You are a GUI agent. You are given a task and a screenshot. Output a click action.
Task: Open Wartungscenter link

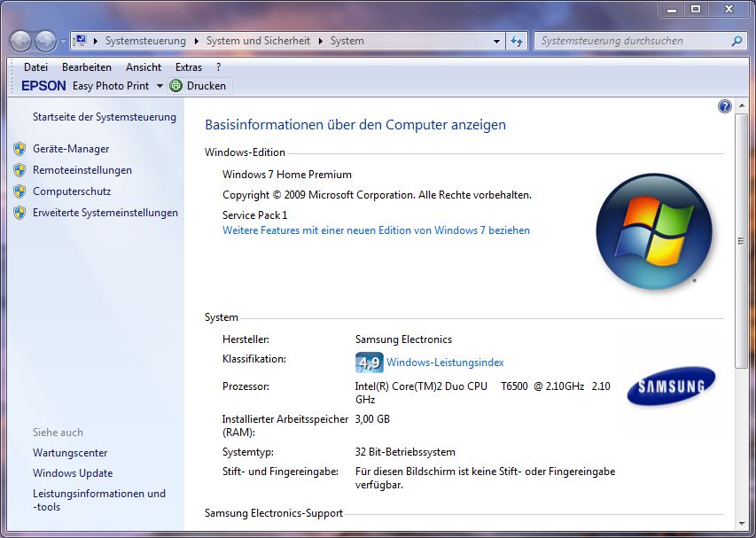click(70, 453)
